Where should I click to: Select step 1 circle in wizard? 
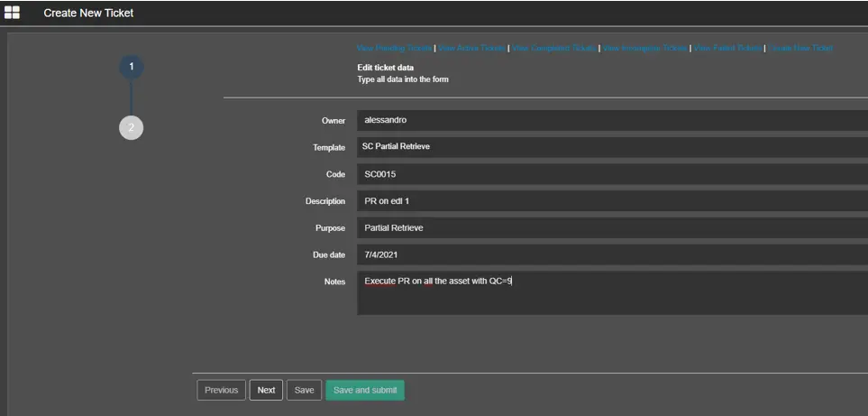pyautogui.click(x=131, y=67)
